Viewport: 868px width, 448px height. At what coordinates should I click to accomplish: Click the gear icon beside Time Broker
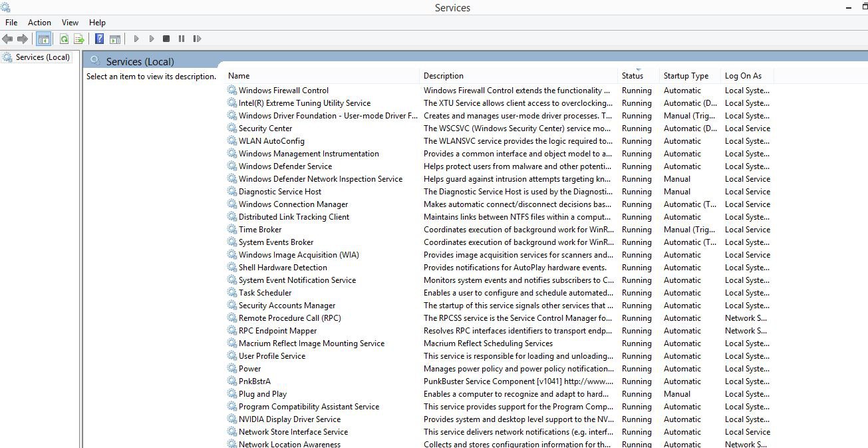point(232,230)
